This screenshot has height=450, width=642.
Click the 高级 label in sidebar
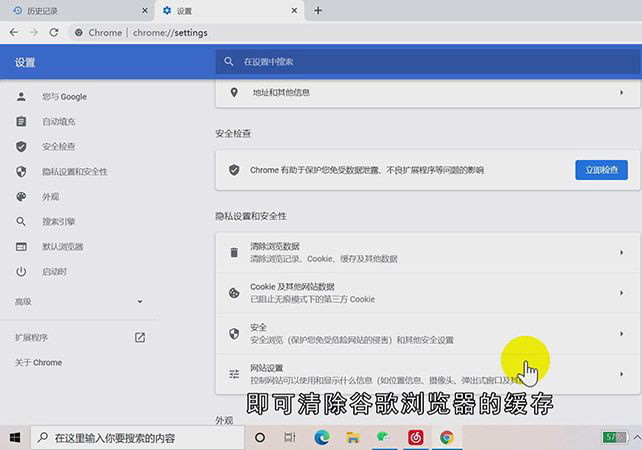23,302
